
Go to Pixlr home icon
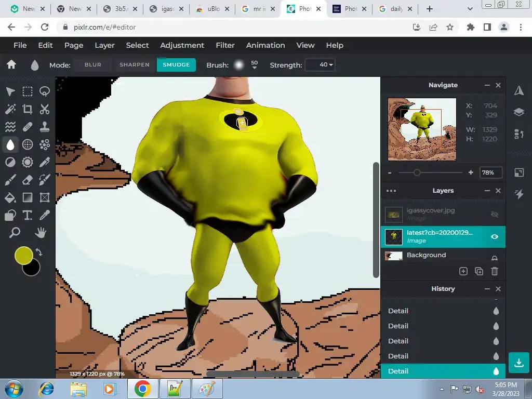11,64
